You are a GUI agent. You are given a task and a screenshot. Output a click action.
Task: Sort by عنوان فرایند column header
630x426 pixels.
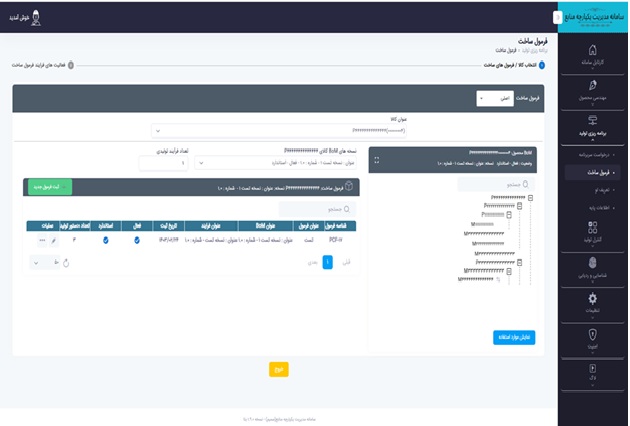click(211, 226)
